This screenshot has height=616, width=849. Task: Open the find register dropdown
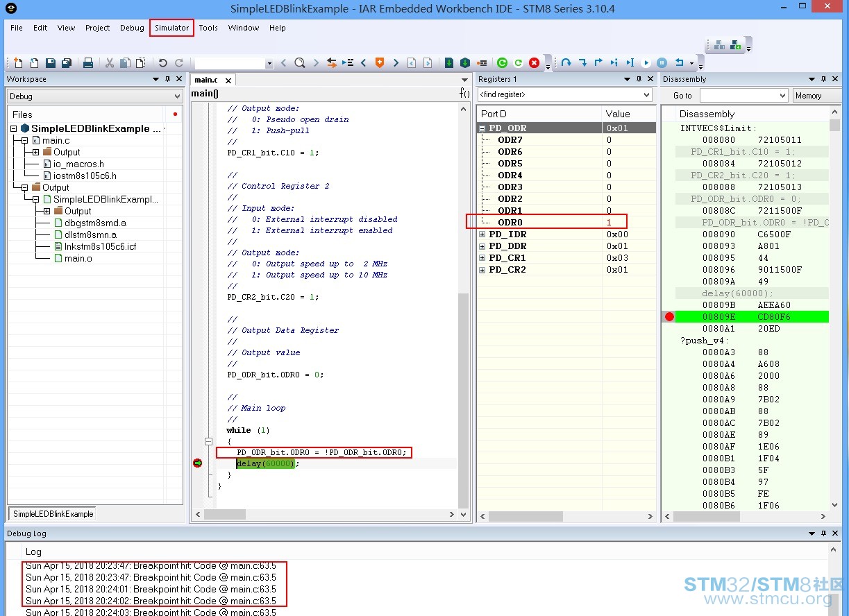pos(647,94)
